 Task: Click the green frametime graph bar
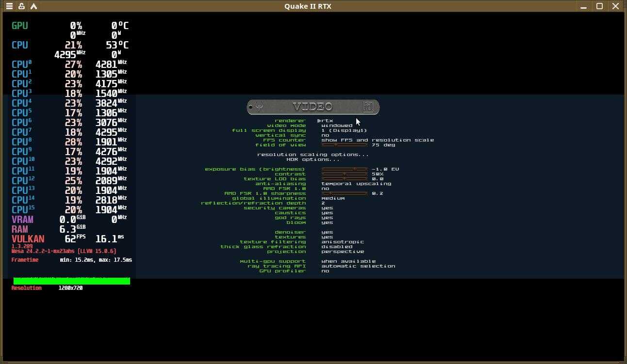pos(72,281)
